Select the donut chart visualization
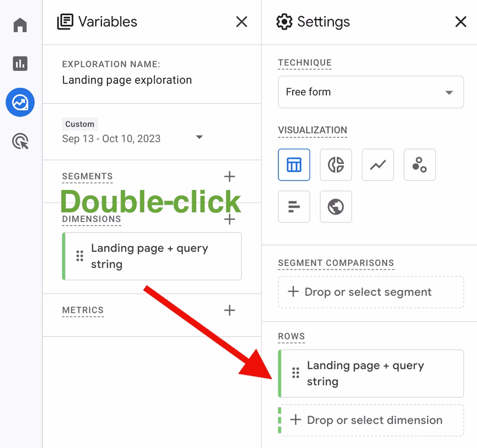This screenshot has width=477, height=448. pyautogui.click(x=336, y=165)
